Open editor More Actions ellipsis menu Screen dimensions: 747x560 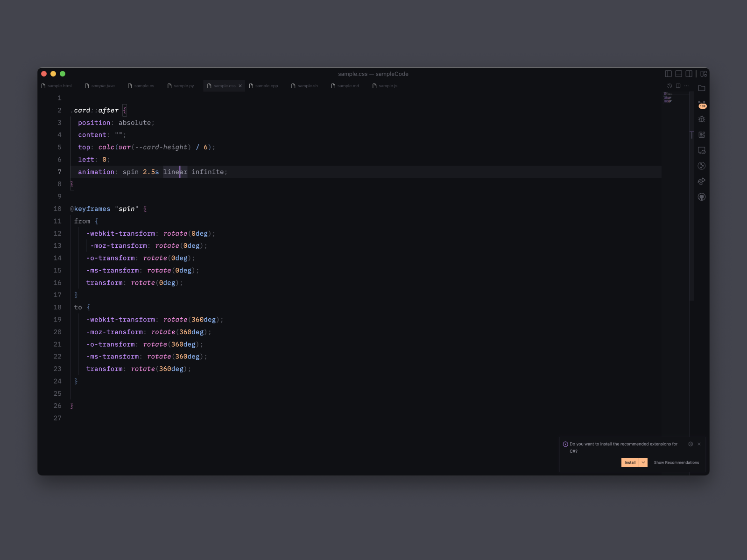point(686,86)
